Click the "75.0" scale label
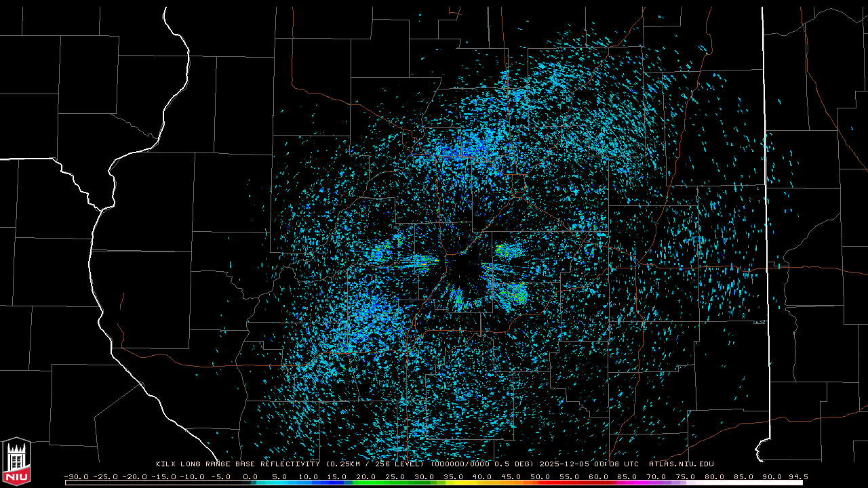 [686, 476]
